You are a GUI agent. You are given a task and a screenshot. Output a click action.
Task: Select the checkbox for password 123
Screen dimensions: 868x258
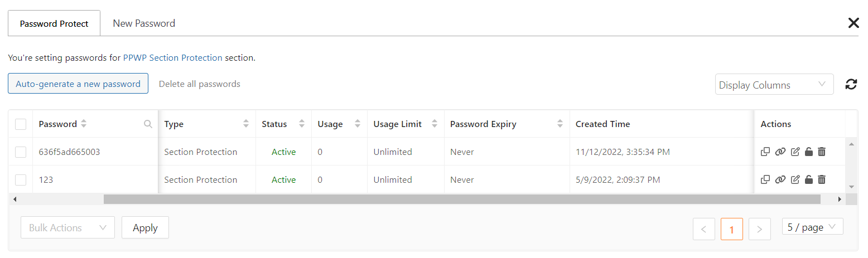click(21, 180)
